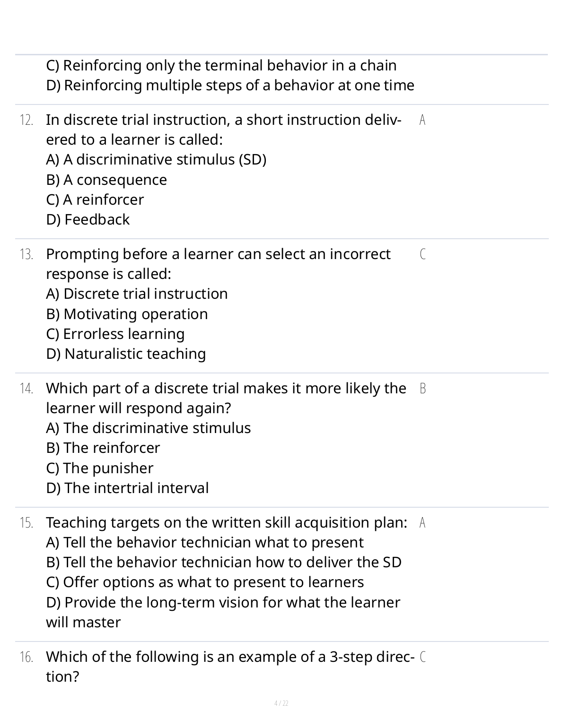This screenshot has height=728, width=563.
Task: Click option D) Naturalistic teaching
Action: (126, 354)
